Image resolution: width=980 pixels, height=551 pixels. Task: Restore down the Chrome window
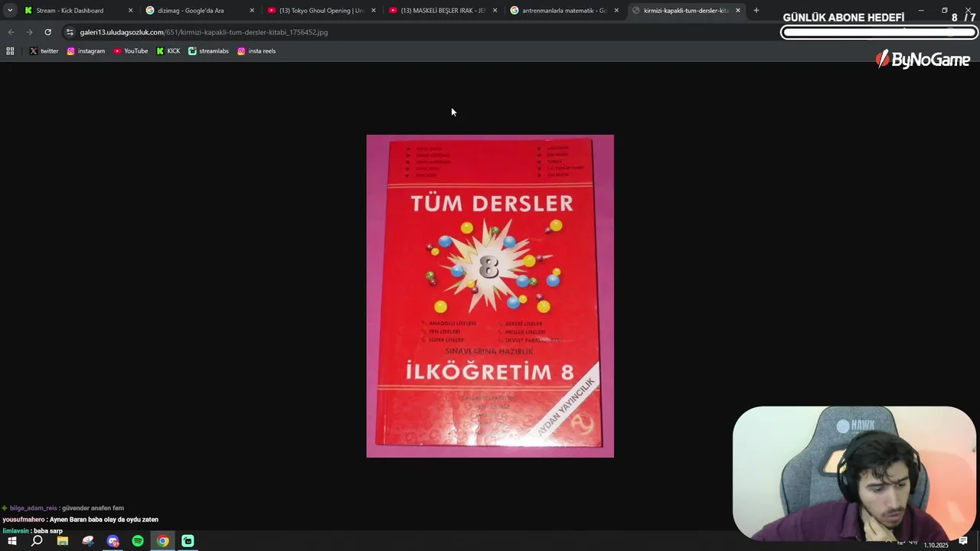pos(945,11)
